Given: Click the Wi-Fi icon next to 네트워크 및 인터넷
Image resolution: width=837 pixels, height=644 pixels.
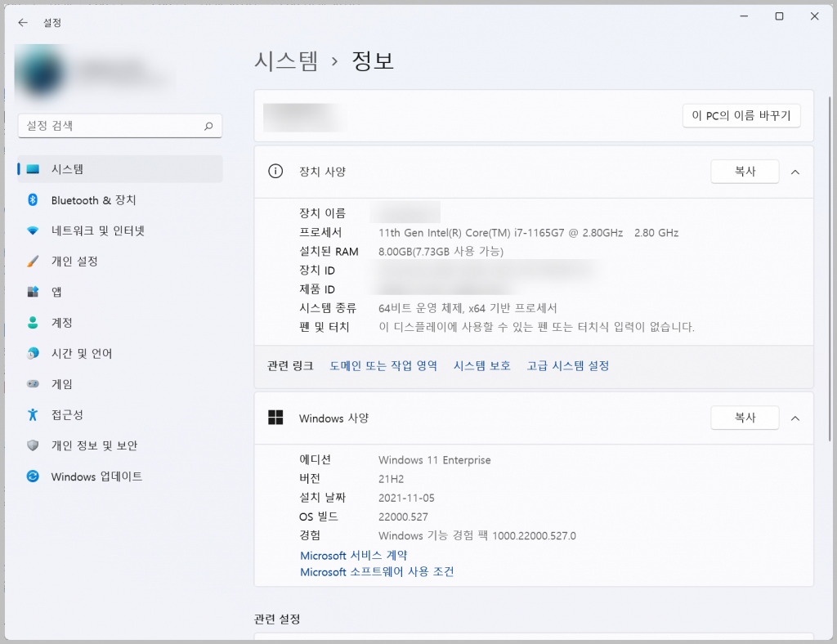Looking at the screenshot, I should point(33,230).
